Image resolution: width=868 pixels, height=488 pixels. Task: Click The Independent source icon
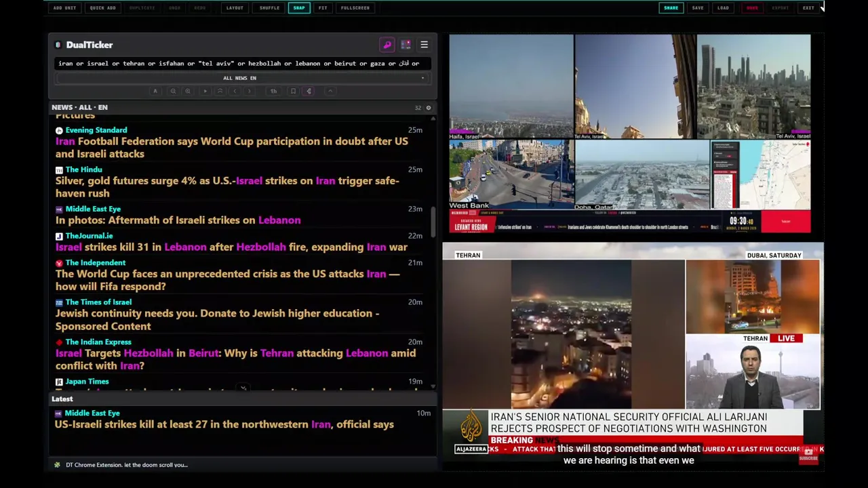59,263
